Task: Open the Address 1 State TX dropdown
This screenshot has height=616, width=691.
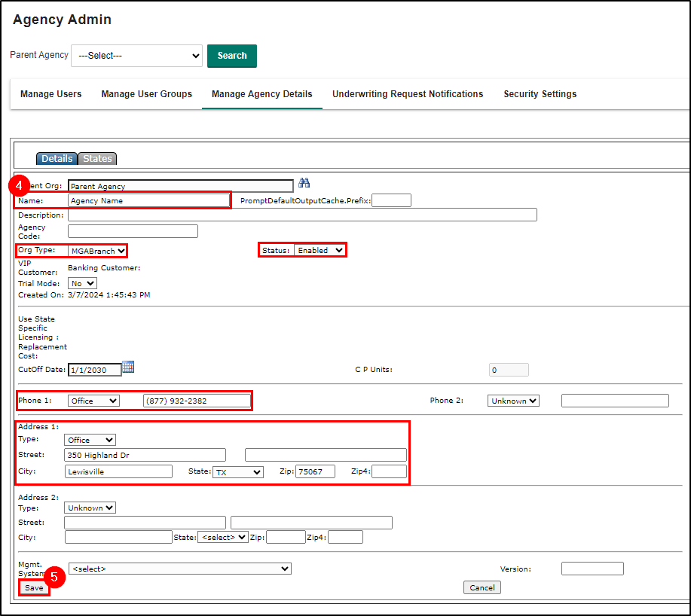Action: (x=238, y=472)
